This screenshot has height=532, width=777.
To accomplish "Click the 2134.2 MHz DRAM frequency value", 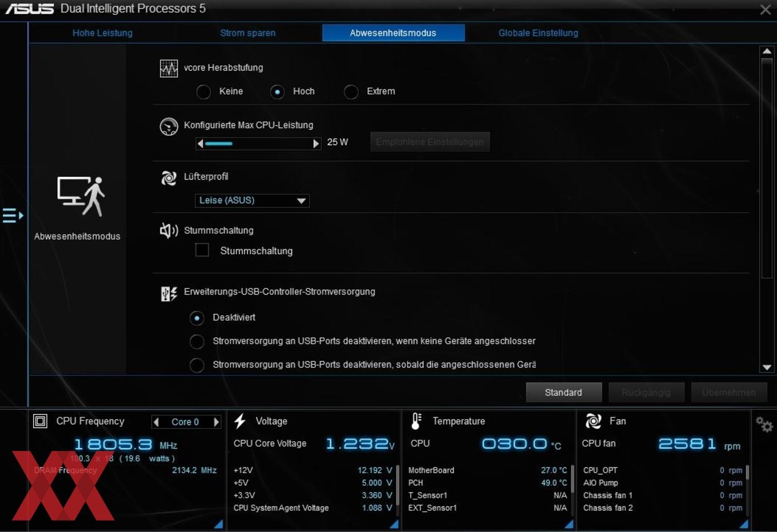I will 194,470.
